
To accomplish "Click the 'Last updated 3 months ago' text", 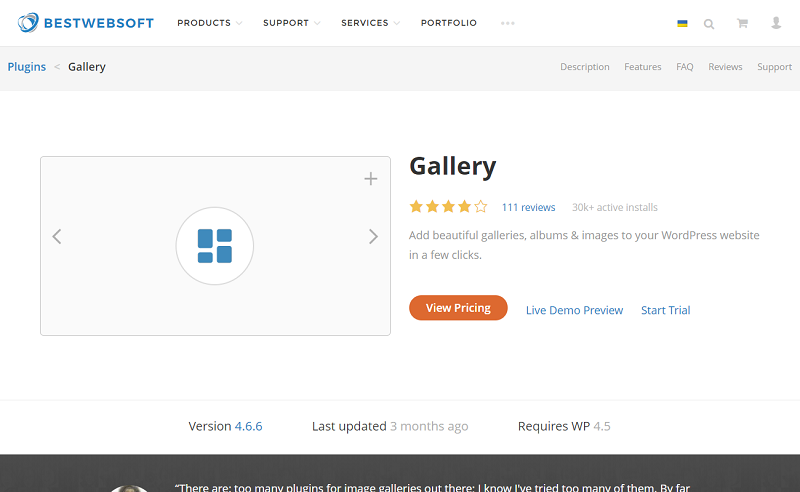I will coord(390,426).
